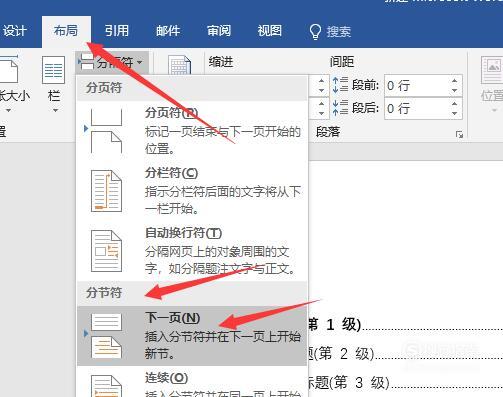The image size is (503, 397).
Task: Click the 段后 spacing value field
Action: pyautogui.click(x=416, y=108)
